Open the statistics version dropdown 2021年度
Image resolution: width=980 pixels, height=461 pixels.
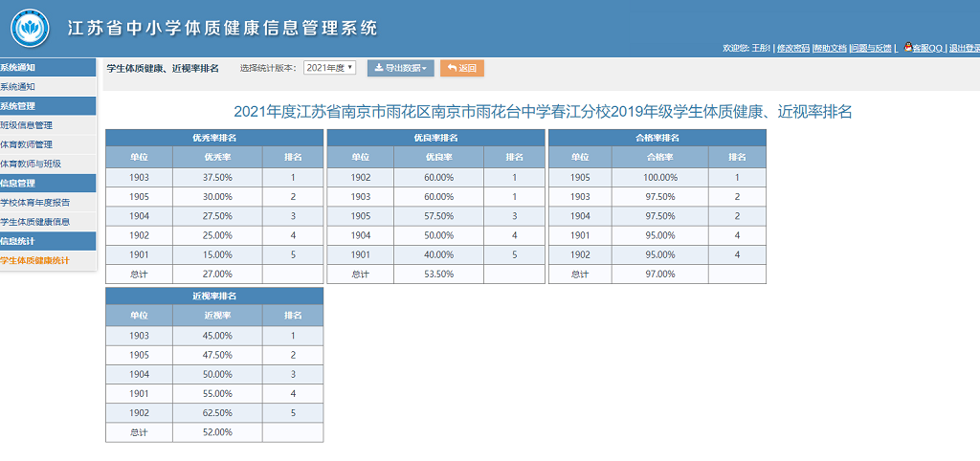pos(329,68)
